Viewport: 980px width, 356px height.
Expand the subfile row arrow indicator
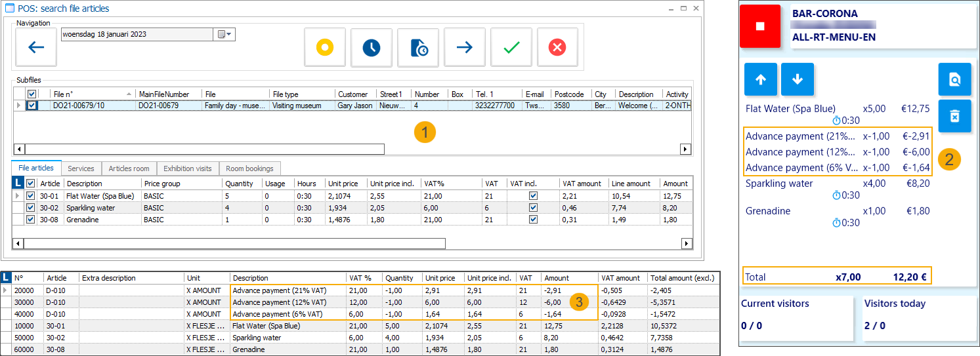click(18, 106)
